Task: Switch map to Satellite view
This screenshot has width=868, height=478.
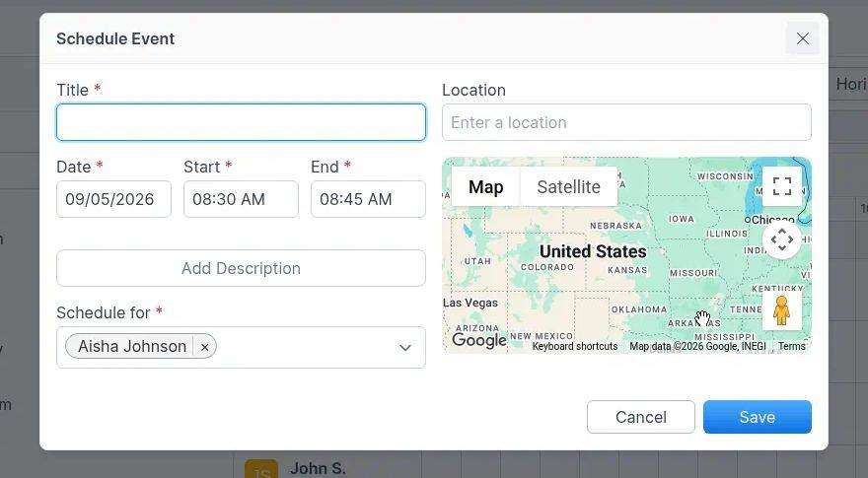Action: tap(568, 187)
